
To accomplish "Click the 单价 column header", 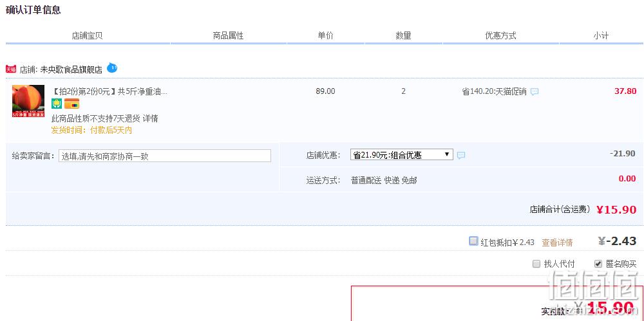I will (x=325, y=36).
